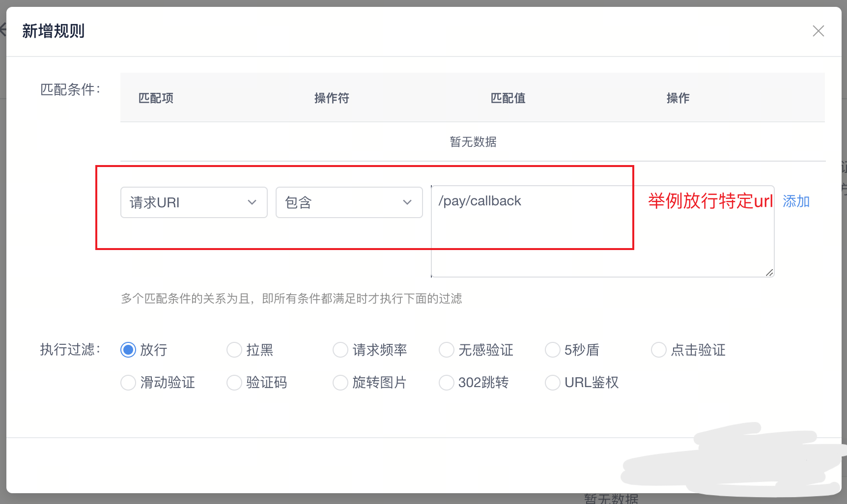
Task: Click the back arrow behind the dialog
Action: (5, 28)
